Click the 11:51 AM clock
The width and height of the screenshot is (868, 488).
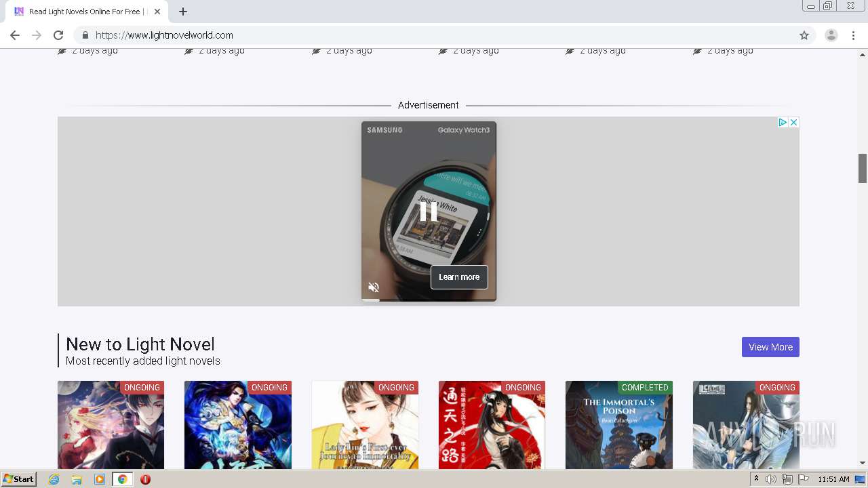click(x=833, y=479)
